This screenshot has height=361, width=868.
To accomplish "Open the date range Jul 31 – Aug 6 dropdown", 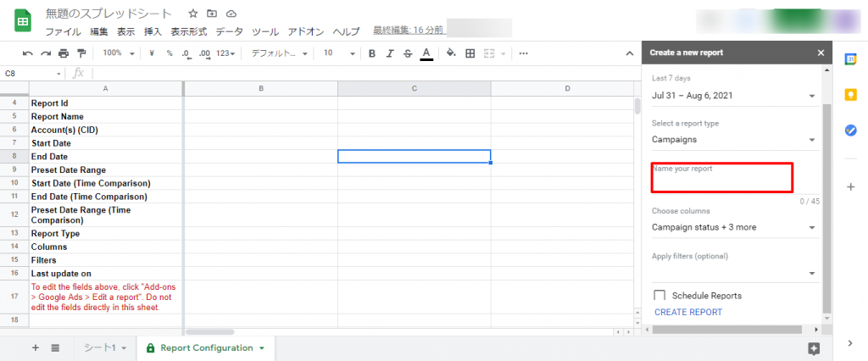I will pyautogui.click(x=735, y=95).
